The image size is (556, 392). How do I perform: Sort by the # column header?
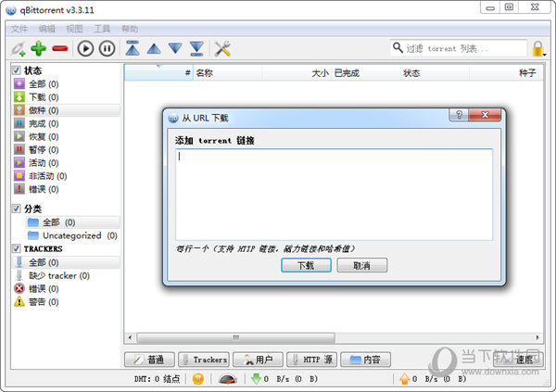click(158, 73)
